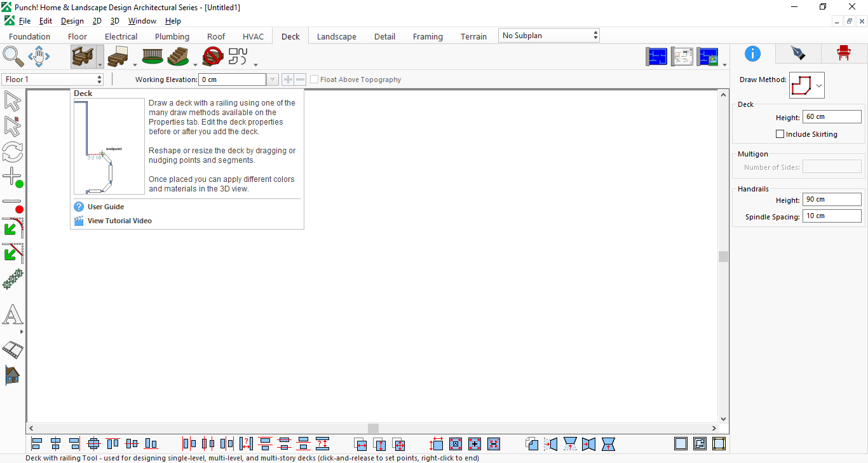Screen dimensions: 868x463
Task: Select the Deck with railing tool
Action: click(83, 57)
